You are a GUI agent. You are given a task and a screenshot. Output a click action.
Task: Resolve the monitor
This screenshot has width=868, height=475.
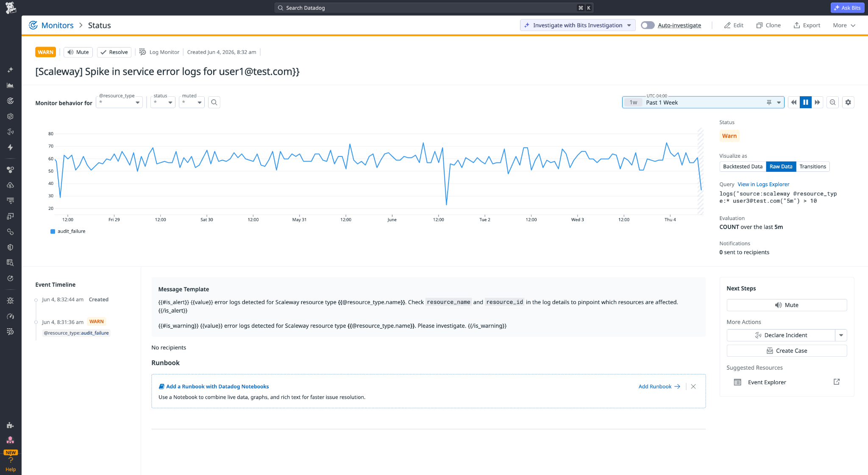click(x=114, y=52)
